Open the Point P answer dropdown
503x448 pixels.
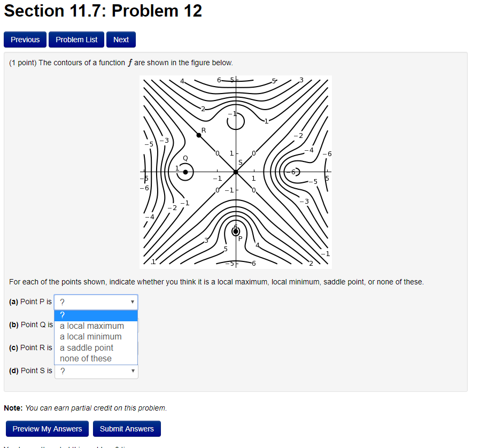[96, 302]
